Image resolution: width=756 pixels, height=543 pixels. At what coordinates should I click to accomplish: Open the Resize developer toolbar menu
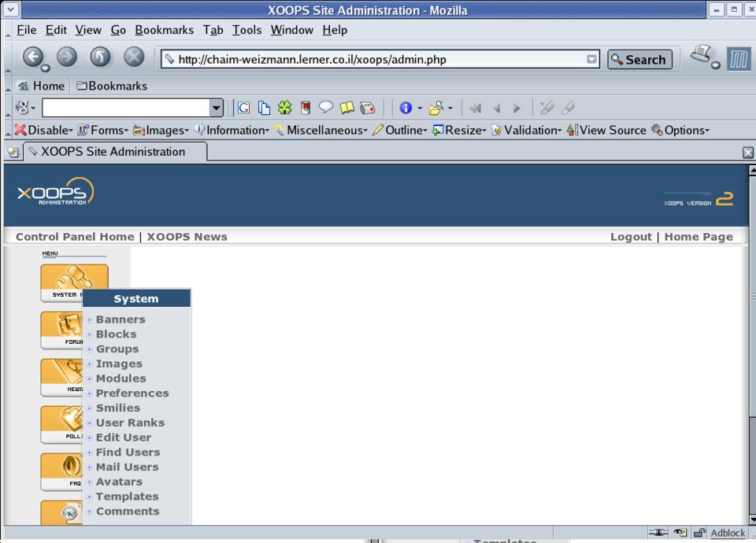(459, 130)
